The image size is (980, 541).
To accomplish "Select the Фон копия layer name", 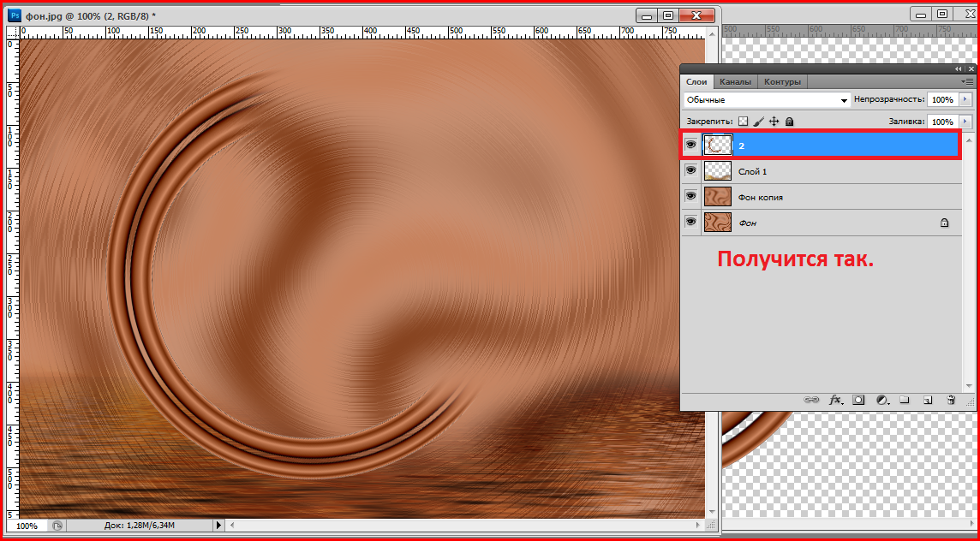I will pyautogui.click(x=761, y=197).
